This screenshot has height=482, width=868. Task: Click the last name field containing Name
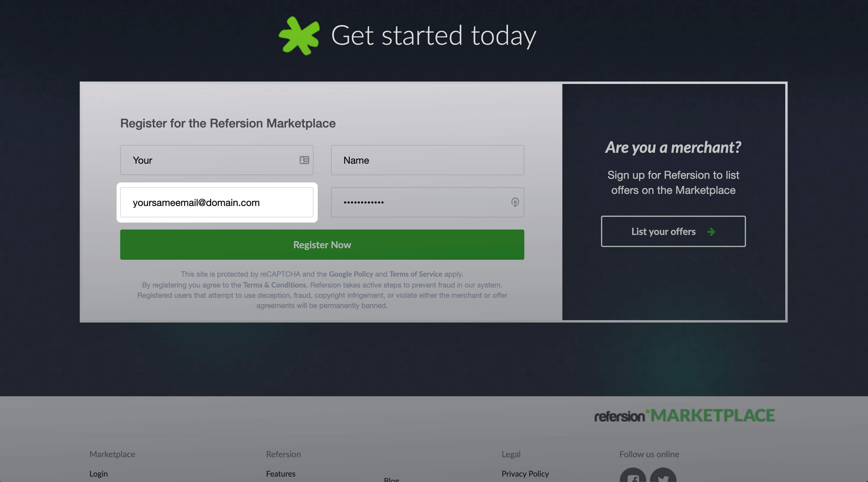click(x=427, y=160)
